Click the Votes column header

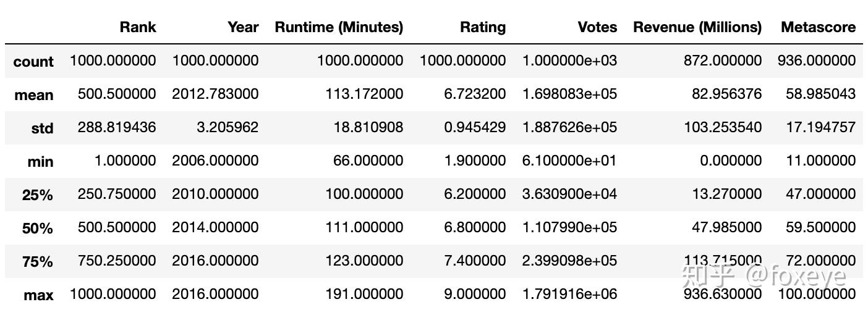[x=597, y=27]
